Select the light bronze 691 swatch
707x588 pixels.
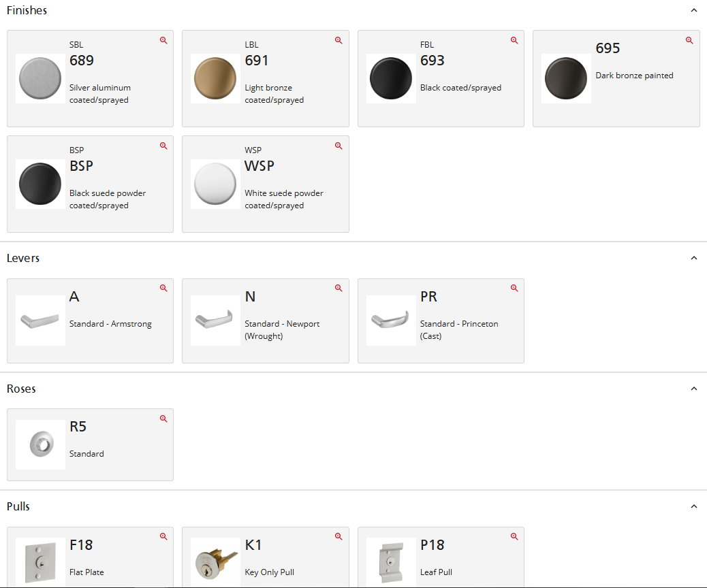tap(215, 79)
